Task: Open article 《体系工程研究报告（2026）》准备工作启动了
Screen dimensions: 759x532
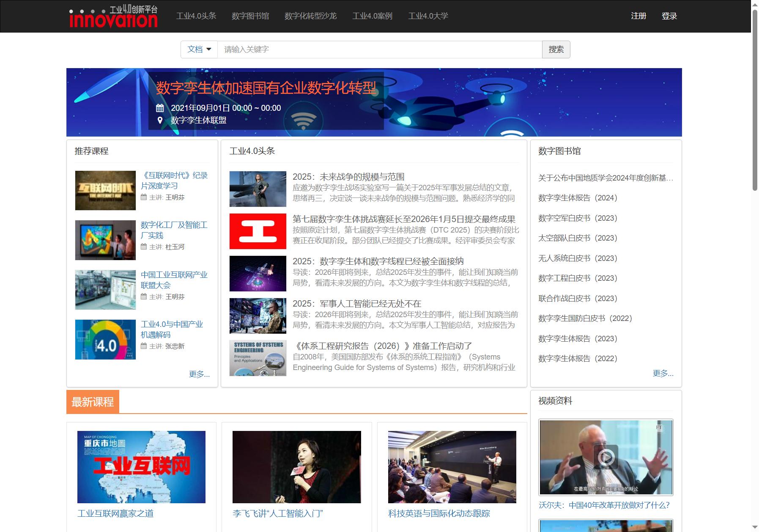Action: pos(382,346)
